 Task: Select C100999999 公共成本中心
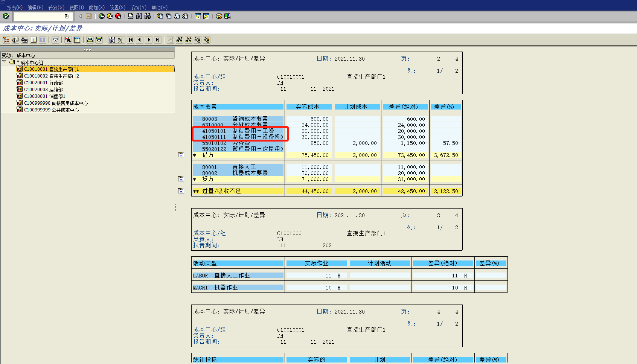coord(52,110)
